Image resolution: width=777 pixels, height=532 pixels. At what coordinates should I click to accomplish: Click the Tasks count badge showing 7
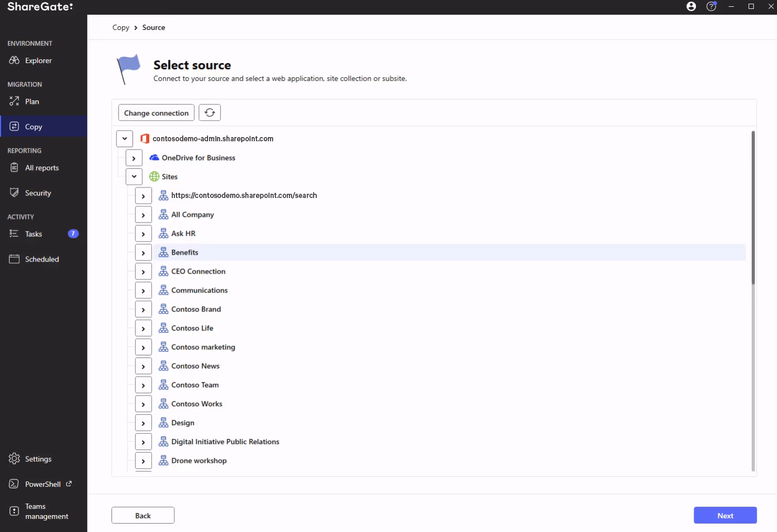tap(74, 234)
